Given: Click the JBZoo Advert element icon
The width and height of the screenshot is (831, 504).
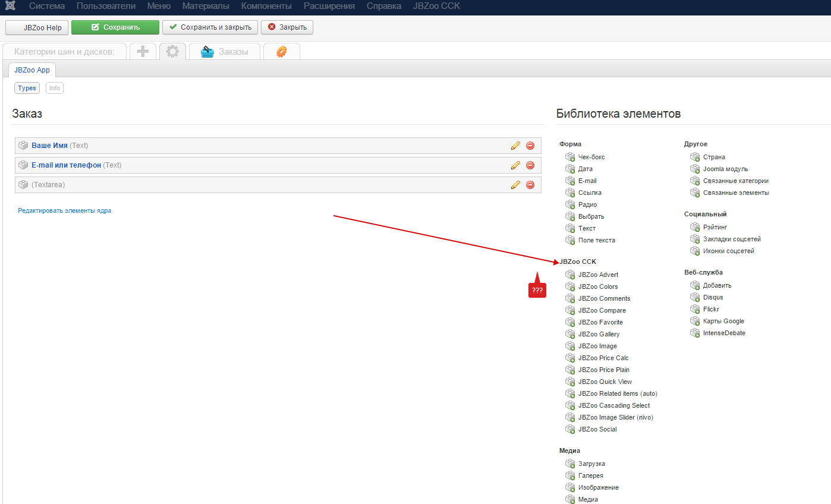Looking at the screenshot, I should [x=570, y=275].
